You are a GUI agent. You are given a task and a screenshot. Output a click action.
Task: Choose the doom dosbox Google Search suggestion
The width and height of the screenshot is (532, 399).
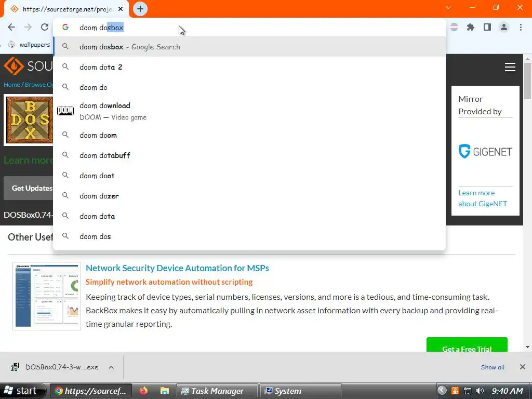tap(249, 47)
